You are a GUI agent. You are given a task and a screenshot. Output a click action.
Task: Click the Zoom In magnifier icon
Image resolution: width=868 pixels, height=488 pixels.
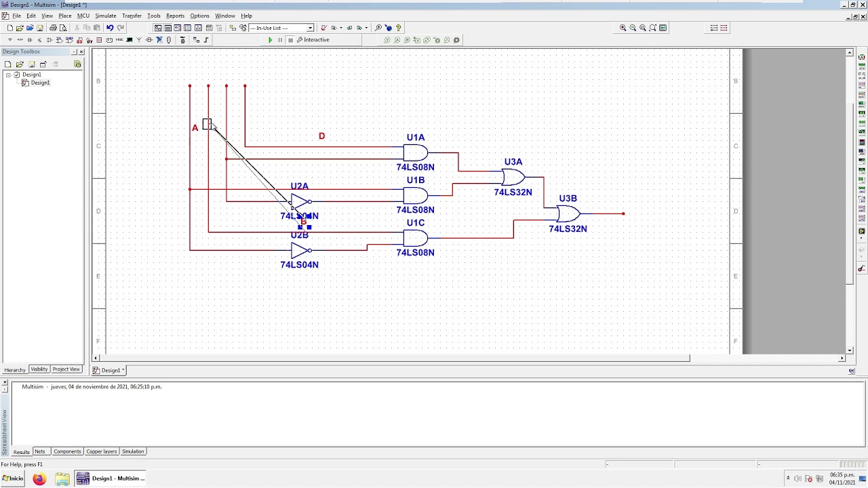click(x=623, y=28)
